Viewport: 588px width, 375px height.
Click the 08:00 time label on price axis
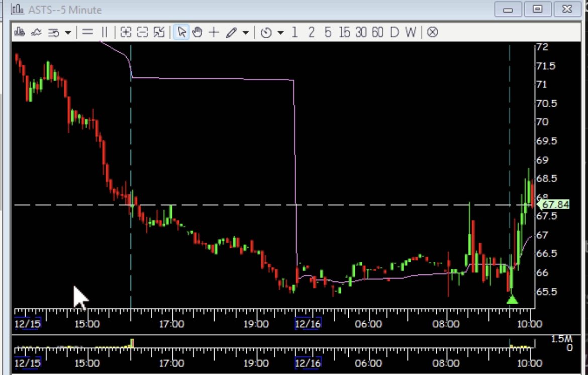[x=446, y=324]
